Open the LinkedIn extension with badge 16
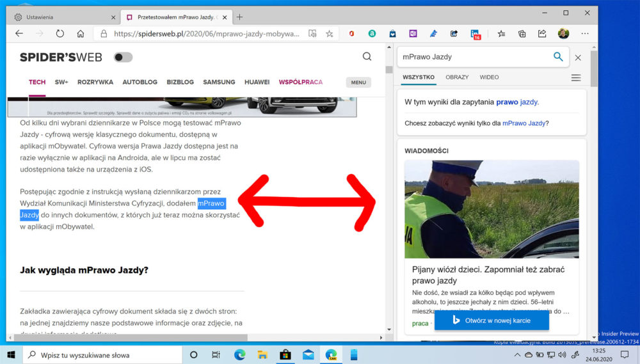640x364 pixels. point(475,35)
